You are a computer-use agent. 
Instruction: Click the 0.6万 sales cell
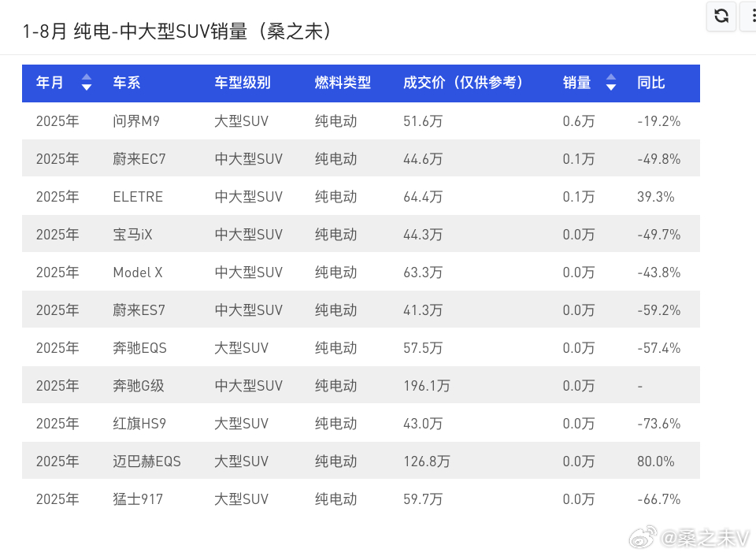click(579, 121)
